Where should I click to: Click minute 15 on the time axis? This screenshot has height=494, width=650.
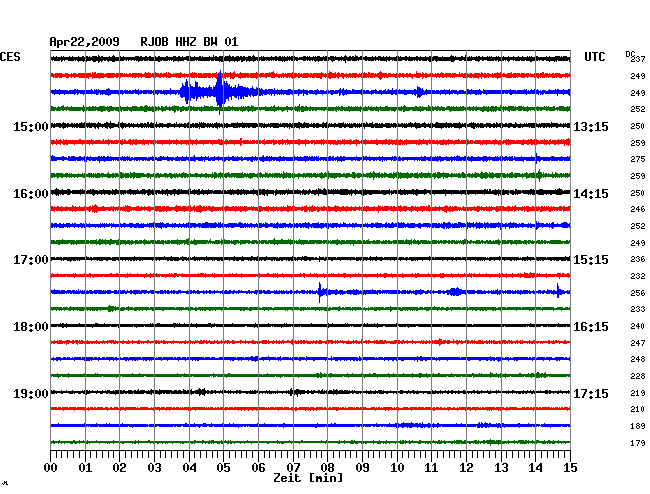(x=570, y=468)
